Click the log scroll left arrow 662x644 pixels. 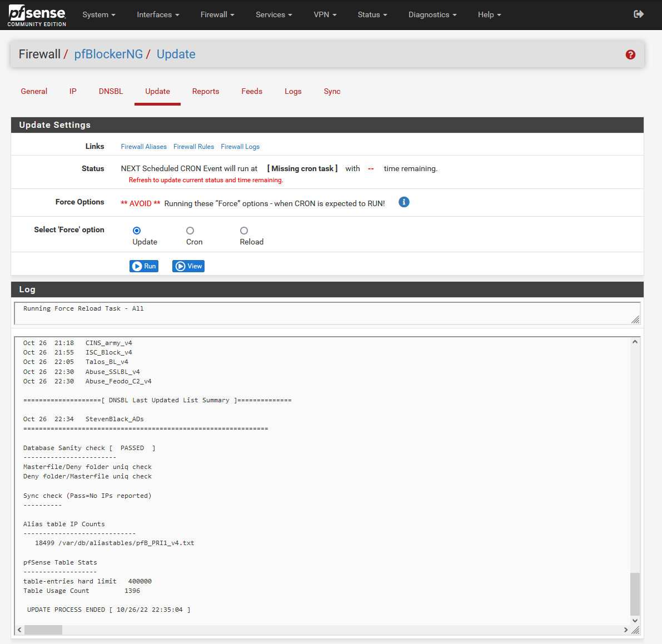pyautogui.click(x=19, y=630)
